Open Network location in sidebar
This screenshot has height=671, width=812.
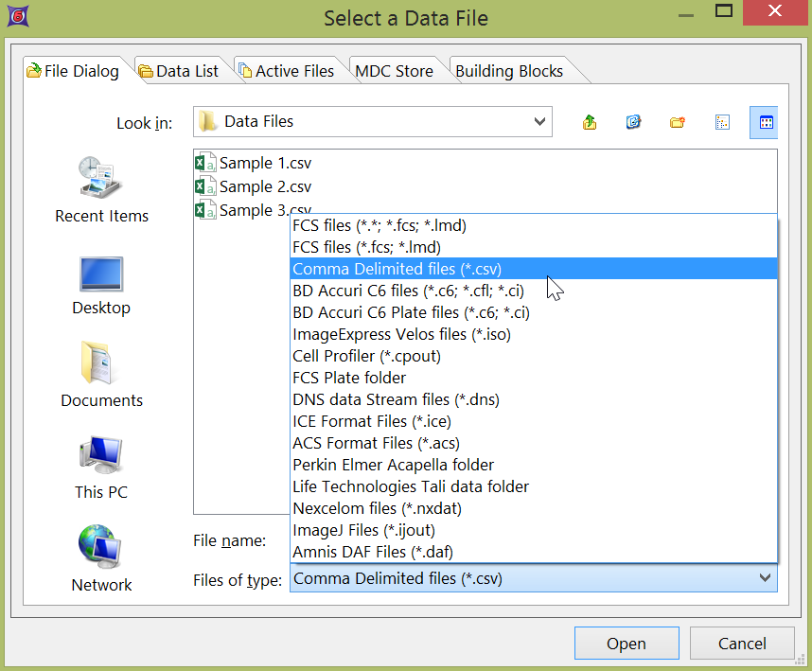point(101,559)
